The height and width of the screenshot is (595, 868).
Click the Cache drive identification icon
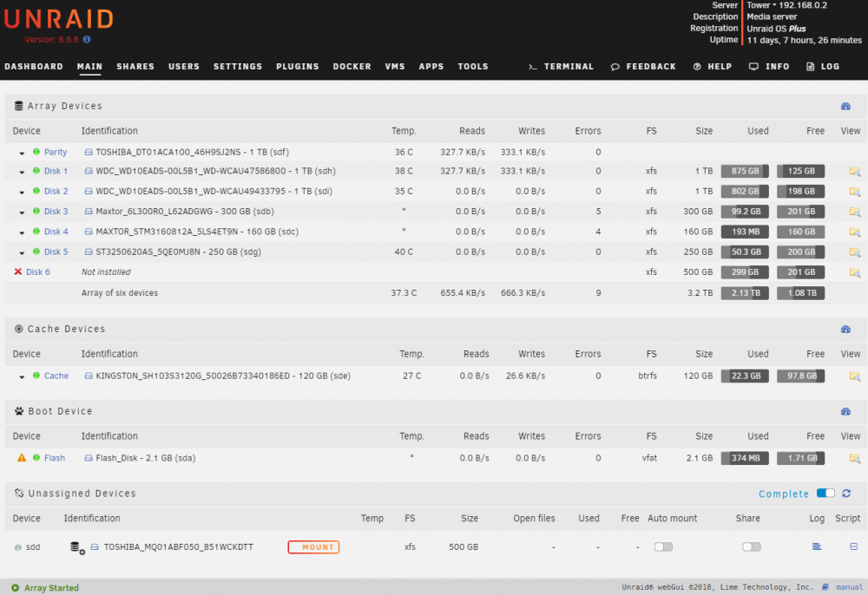pos(88,376)
